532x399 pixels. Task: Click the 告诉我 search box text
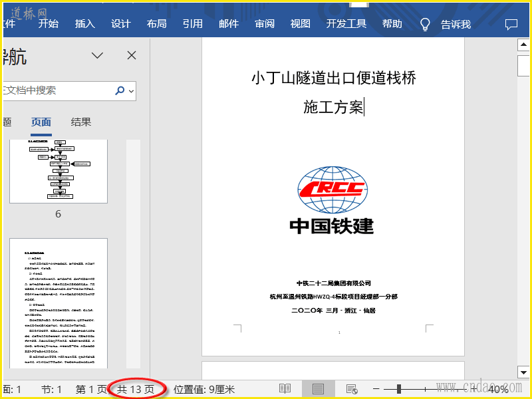point(456,25)
